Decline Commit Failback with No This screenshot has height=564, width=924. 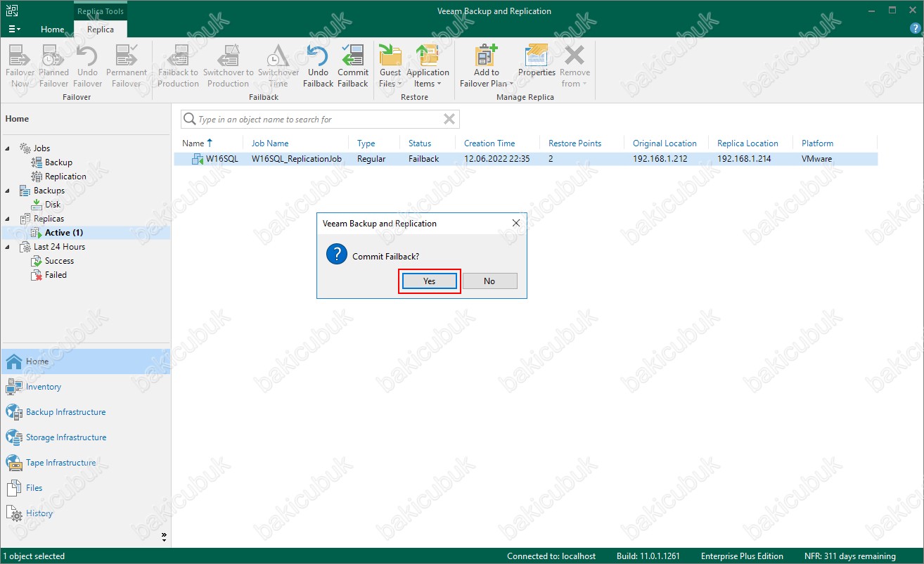click(489, 281)
